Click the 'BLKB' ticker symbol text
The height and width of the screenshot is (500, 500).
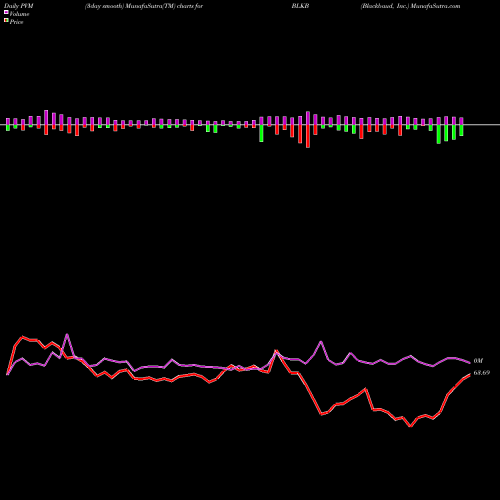(x=300, y=6)
